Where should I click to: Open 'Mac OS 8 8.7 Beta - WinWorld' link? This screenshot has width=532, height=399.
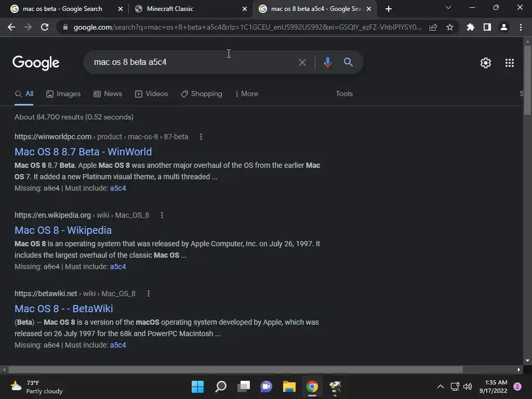(83, 152)
